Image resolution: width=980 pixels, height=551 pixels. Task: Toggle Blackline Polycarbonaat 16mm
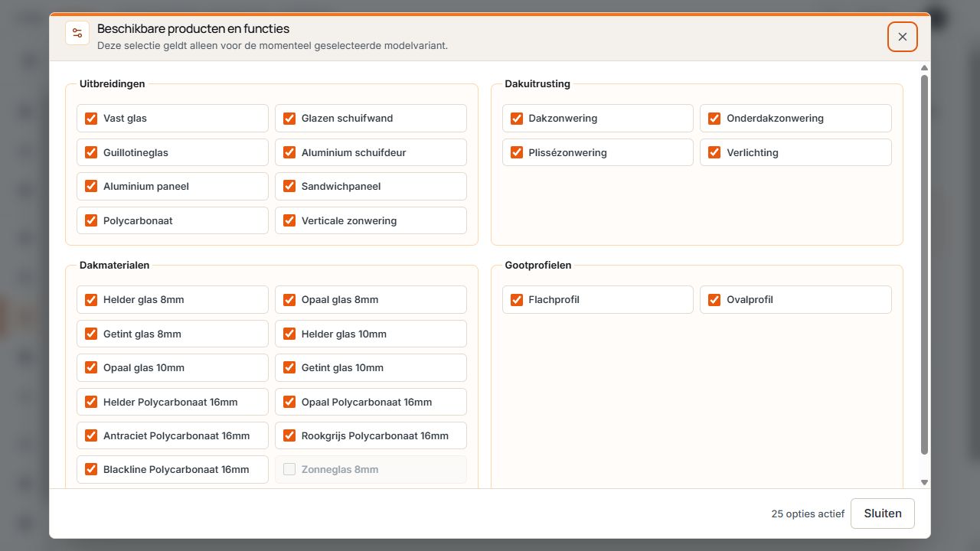91,469
